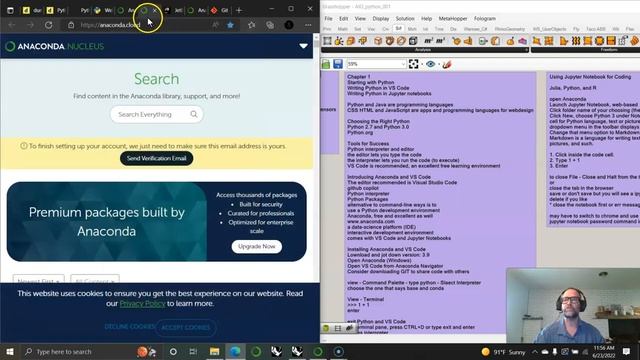This screenshot has height=360, width=640.
Task: Open a new browser tab with plus
Action: [239, 10]
